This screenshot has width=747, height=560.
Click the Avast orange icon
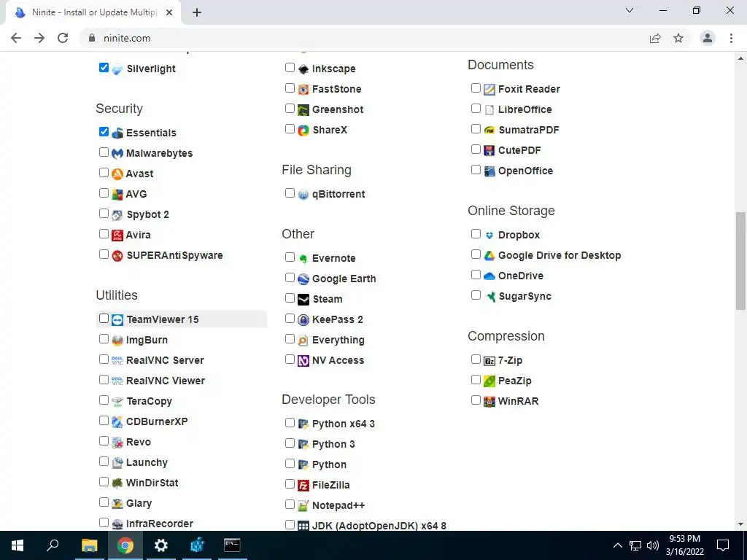tap(117, 174)
